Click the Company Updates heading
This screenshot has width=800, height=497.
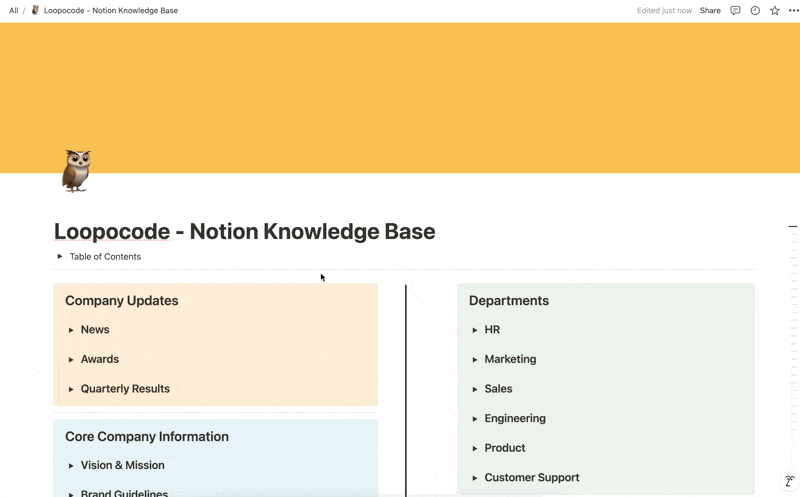pyautogui.click(x=121, y=301)
